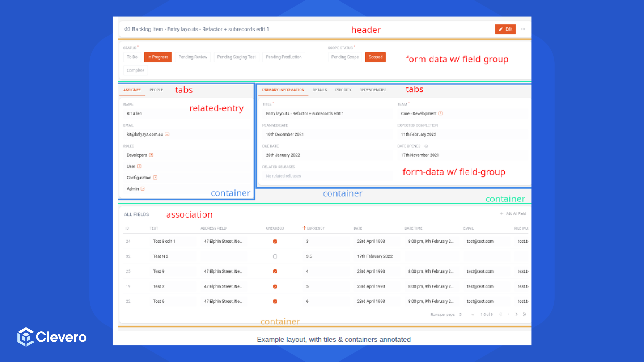This screenshot has height=362, width=644.
Task: Uncheck the checkbox in the Test 9 row
Action: click(275, 271)
